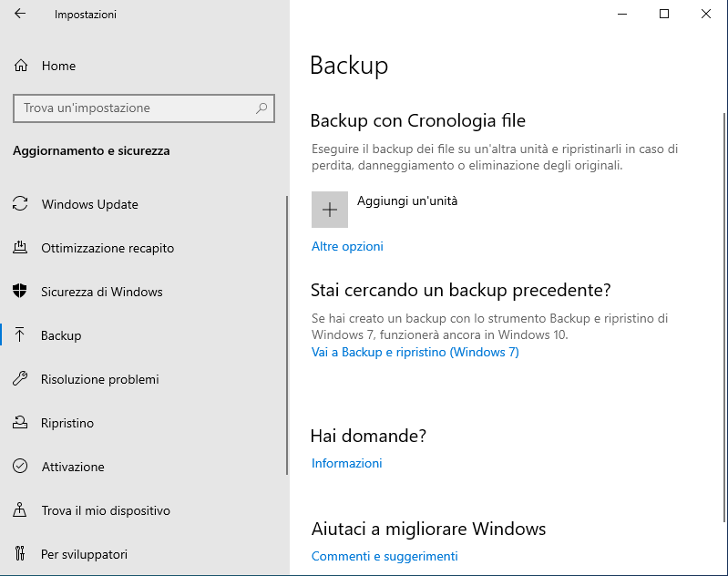Click the Per sviluppatori tools icon

20,554
